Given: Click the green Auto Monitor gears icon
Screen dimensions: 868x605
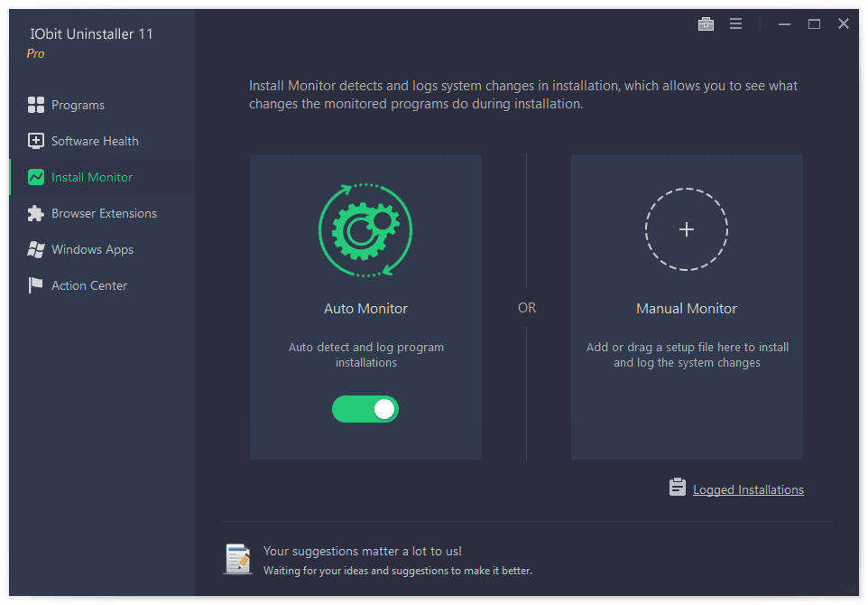Looking at the screenshot, I should [365, 229].
